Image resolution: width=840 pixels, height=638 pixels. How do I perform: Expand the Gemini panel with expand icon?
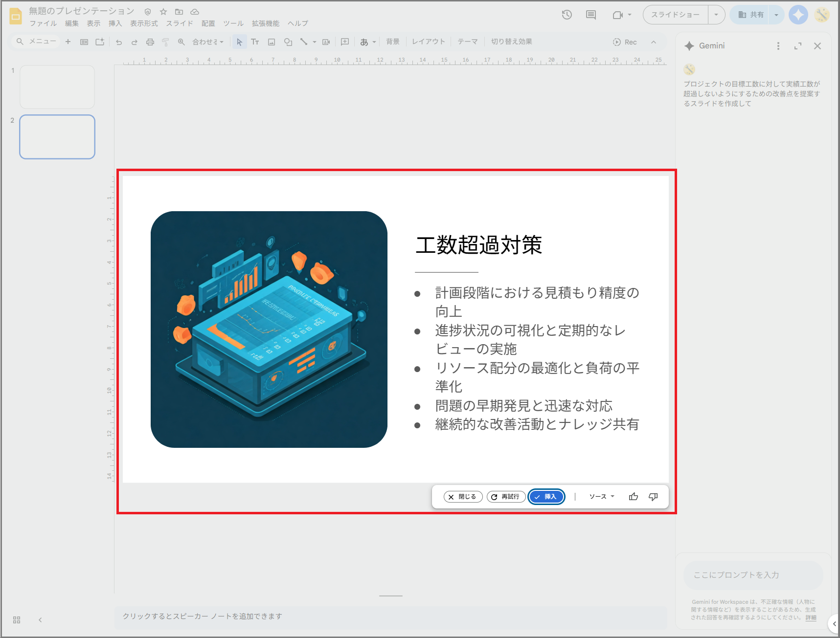pyautogui.click(x=798, y=46)
